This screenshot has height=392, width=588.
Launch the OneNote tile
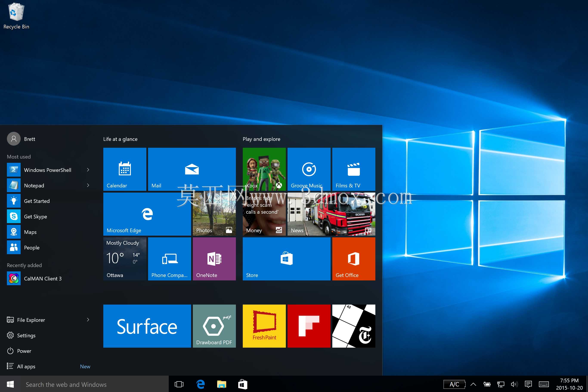[x=214, y=259]
